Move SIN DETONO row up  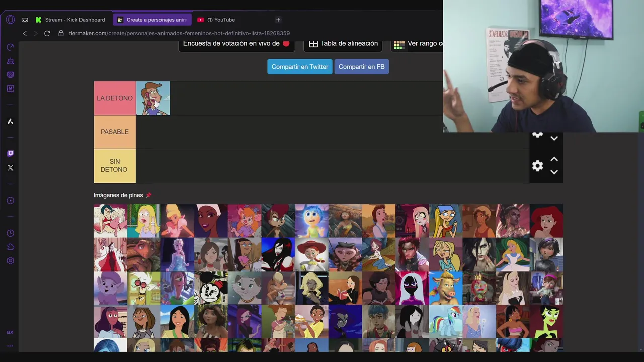point(554,159)
